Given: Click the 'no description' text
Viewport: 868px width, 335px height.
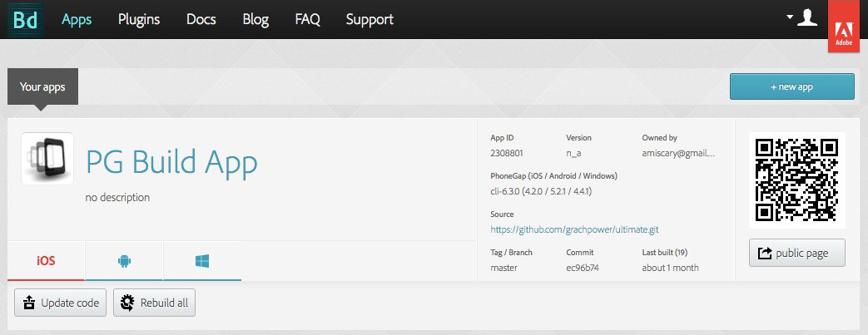Looking at the screenshot, I should pyautogui.click(x=117, y=197).
